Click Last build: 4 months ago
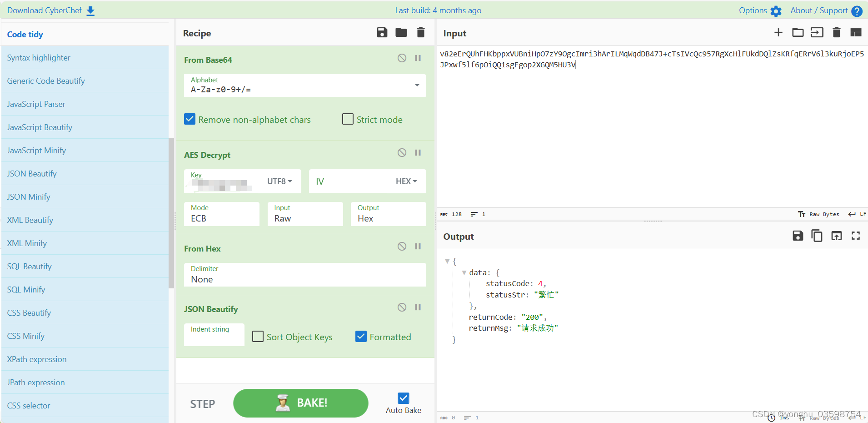This screenshot has width=868, height=423. 438,10
